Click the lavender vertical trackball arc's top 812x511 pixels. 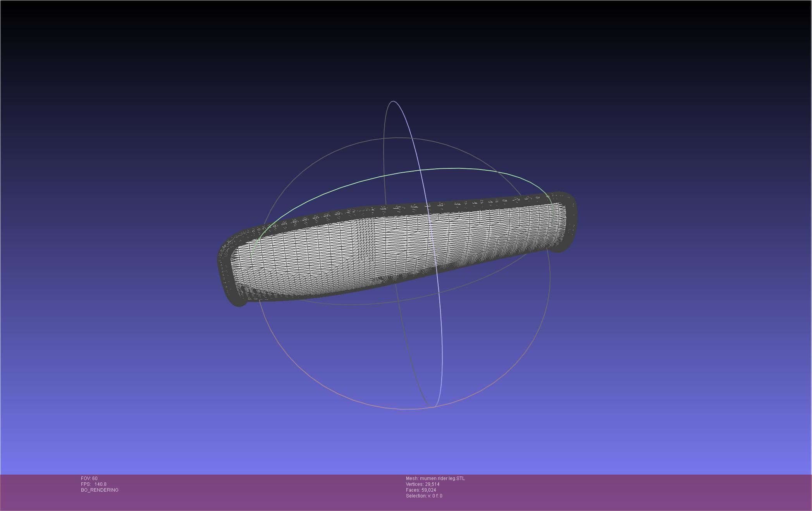(x=394, y=101)
